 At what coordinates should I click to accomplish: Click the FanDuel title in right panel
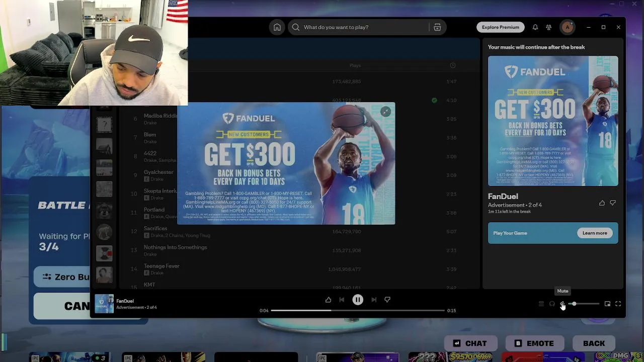(503, 197)
